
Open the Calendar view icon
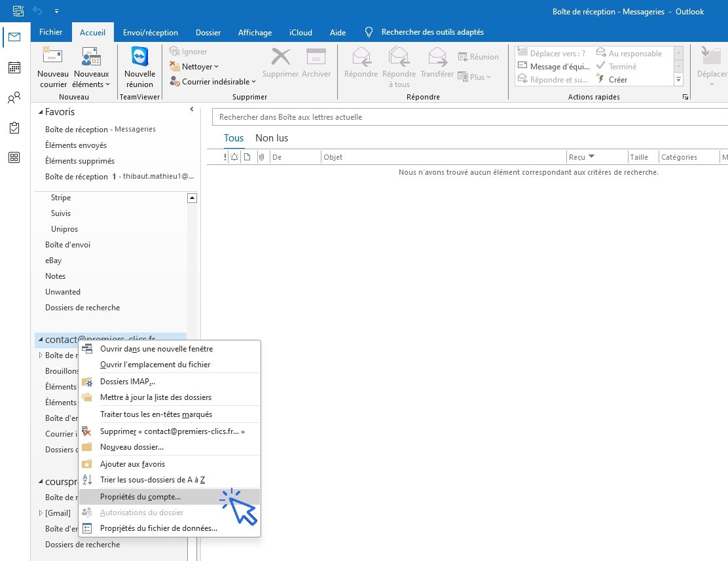coord(14,67)
